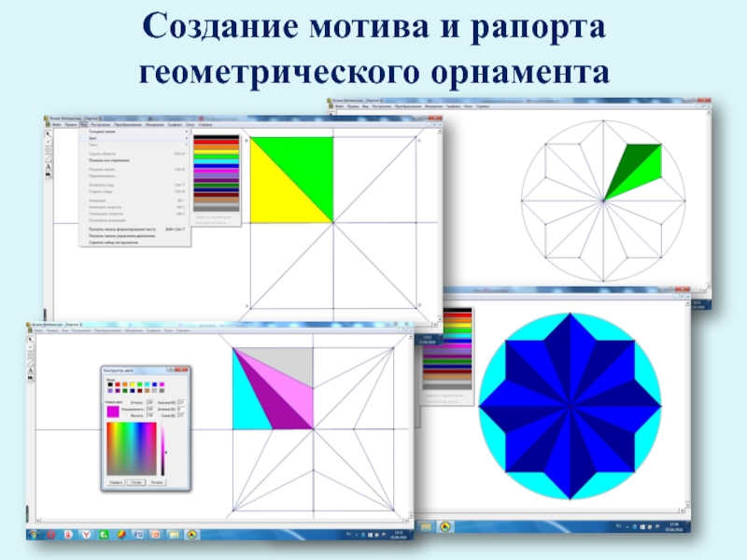Viewport: 747px width, 560px height.
Task: Pick the red stripe in the top-left color submenu
Action: point(217,142)
